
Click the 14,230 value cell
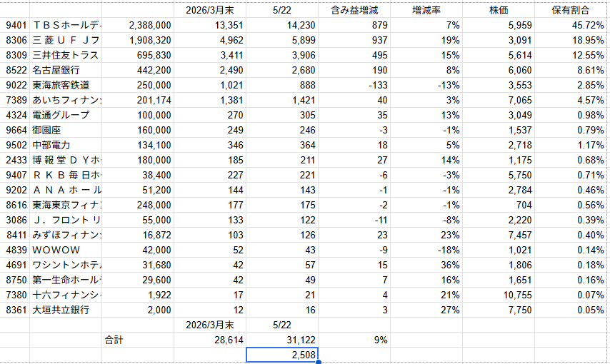[x=282, y=25]
